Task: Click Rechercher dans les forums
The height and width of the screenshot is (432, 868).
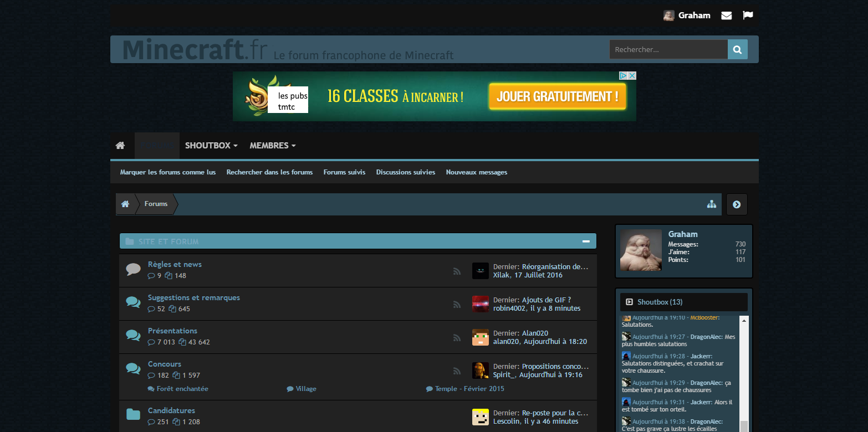Action: tap(269, 172)
